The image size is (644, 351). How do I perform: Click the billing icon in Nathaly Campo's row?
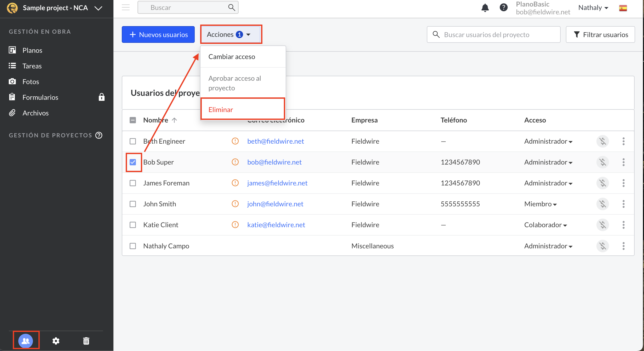[x=603, y=246]
